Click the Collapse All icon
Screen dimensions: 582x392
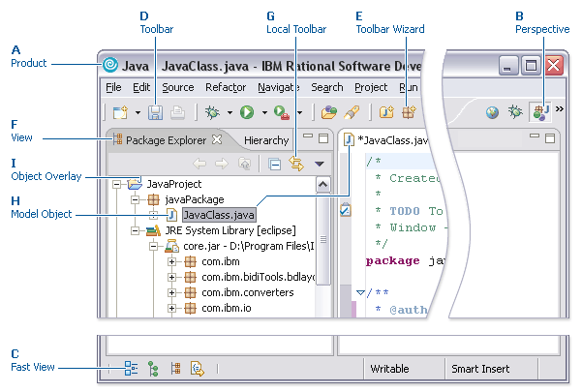click(275, 164)
